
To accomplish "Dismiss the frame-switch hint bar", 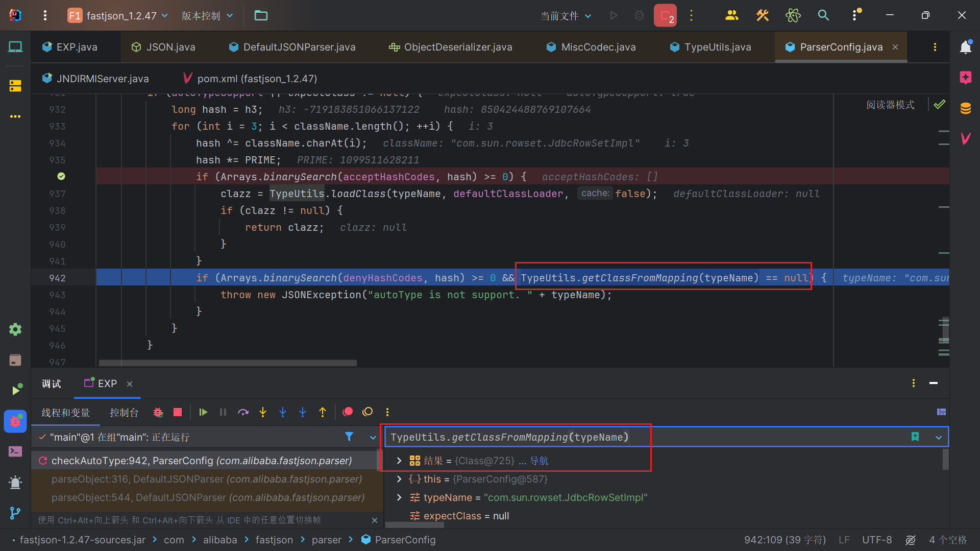I will click(375, 520).
